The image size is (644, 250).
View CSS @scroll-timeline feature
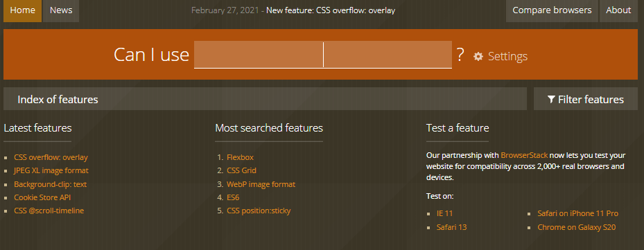coord(49,211)
